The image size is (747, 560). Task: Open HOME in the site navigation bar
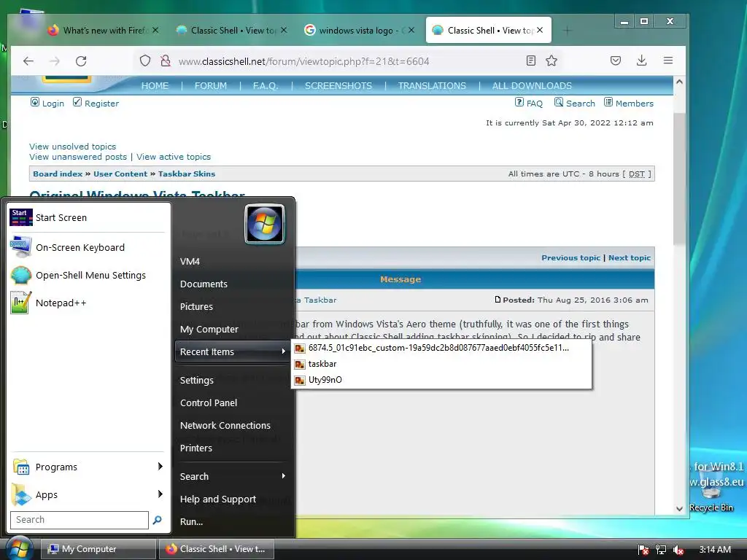[x=155, y=86]
